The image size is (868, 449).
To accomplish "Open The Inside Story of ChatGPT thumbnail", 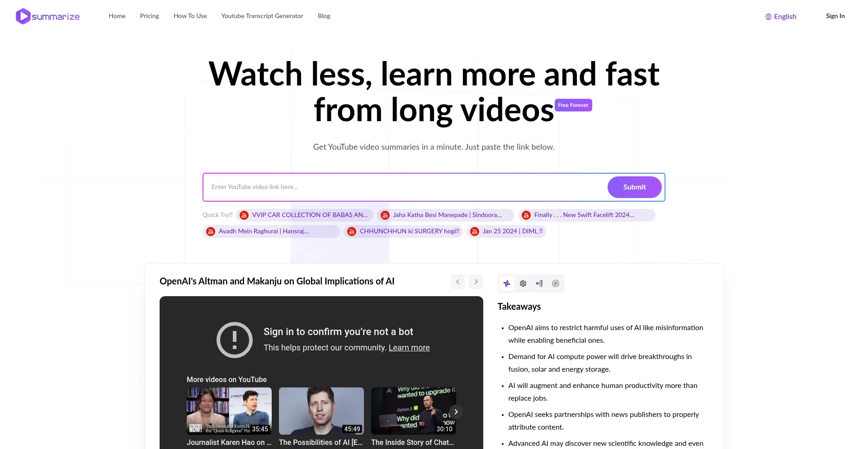I will pyautogui.click(x=414, y=411).
